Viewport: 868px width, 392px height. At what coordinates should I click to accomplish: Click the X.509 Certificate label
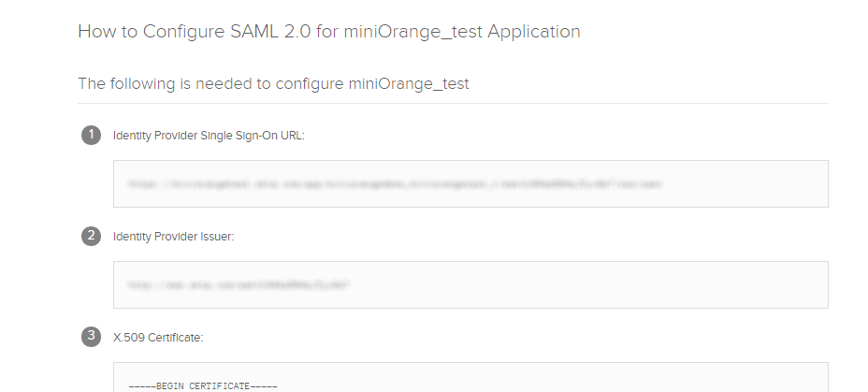click(158, 338)
